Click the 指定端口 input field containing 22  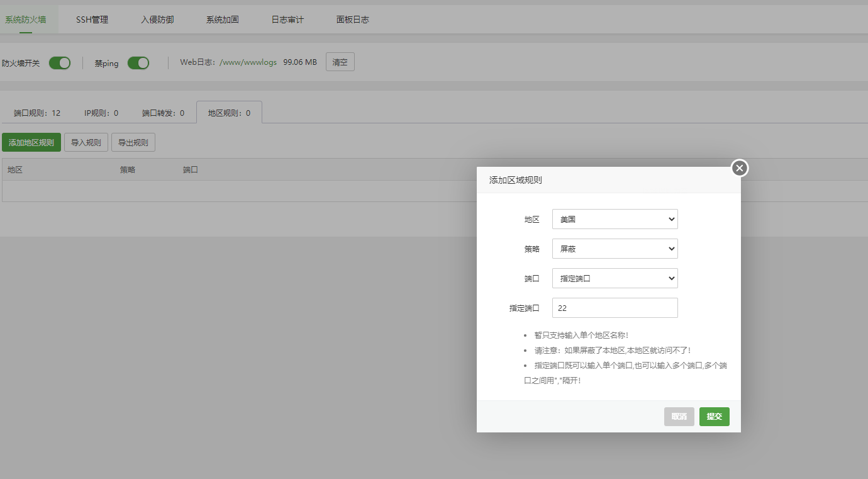point(615,308)
